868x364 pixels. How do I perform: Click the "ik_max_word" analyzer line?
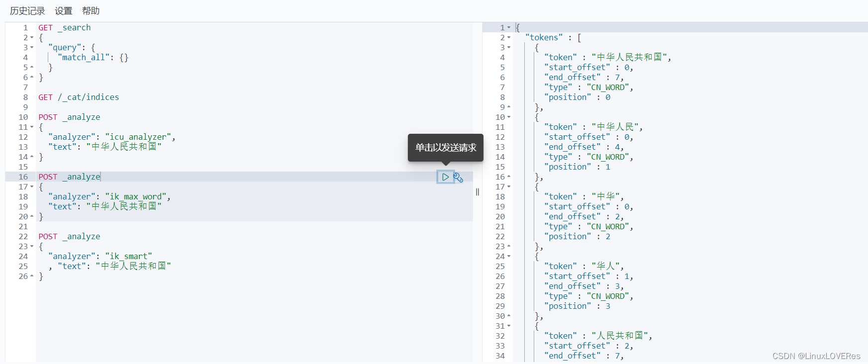(x=109, y=197)
